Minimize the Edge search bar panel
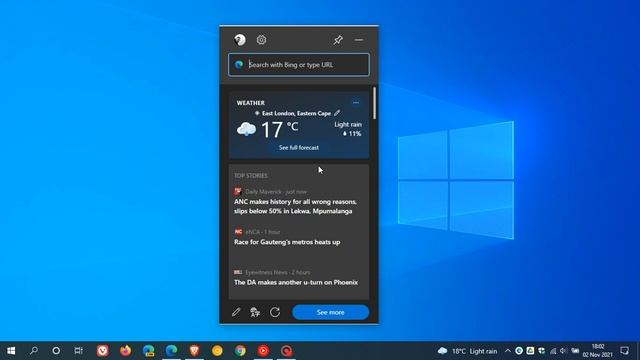 pyautogui.click(x=359, y=40)
